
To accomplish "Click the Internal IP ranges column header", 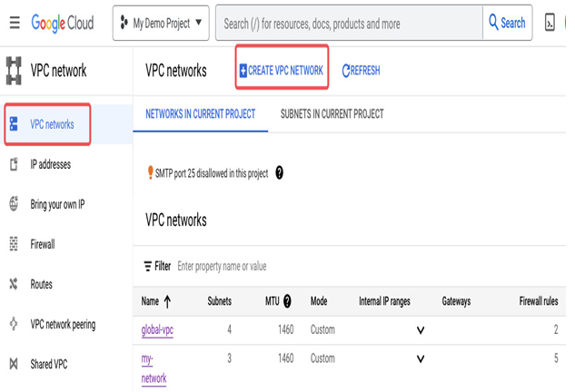I will (x=384, y=301).
